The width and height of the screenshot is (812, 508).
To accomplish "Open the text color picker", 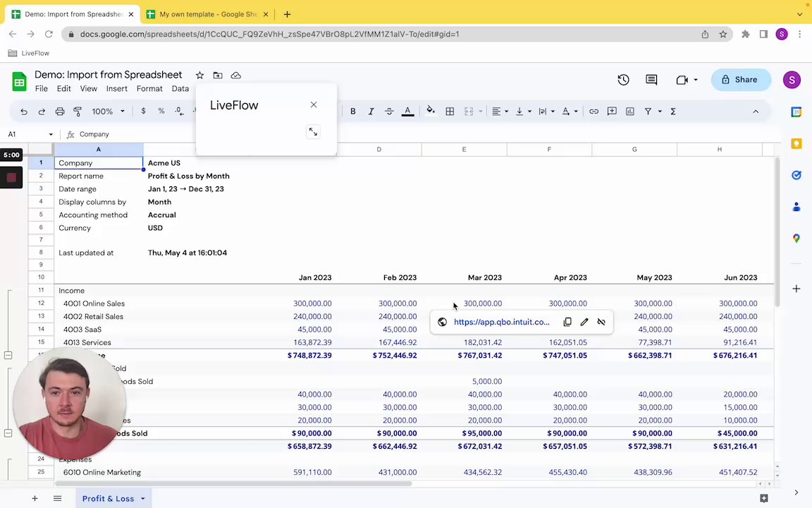I will pos(408,111).
